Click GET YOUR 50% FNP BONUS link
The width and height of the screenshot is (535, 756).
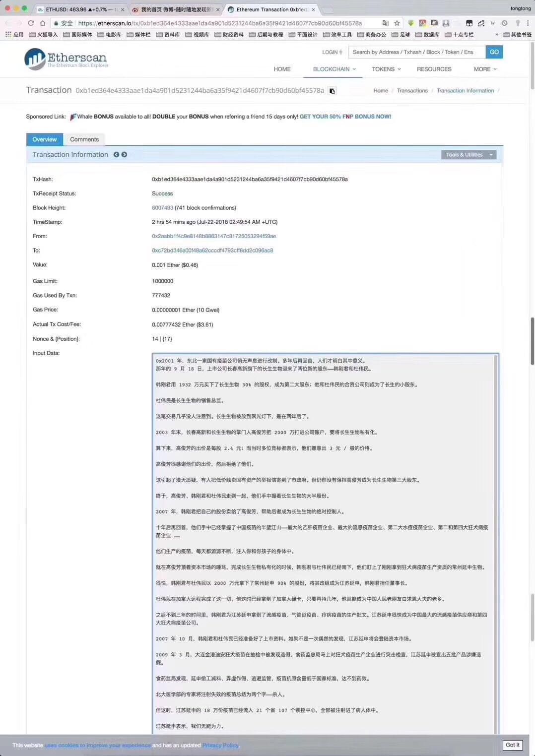click(345, 117)
